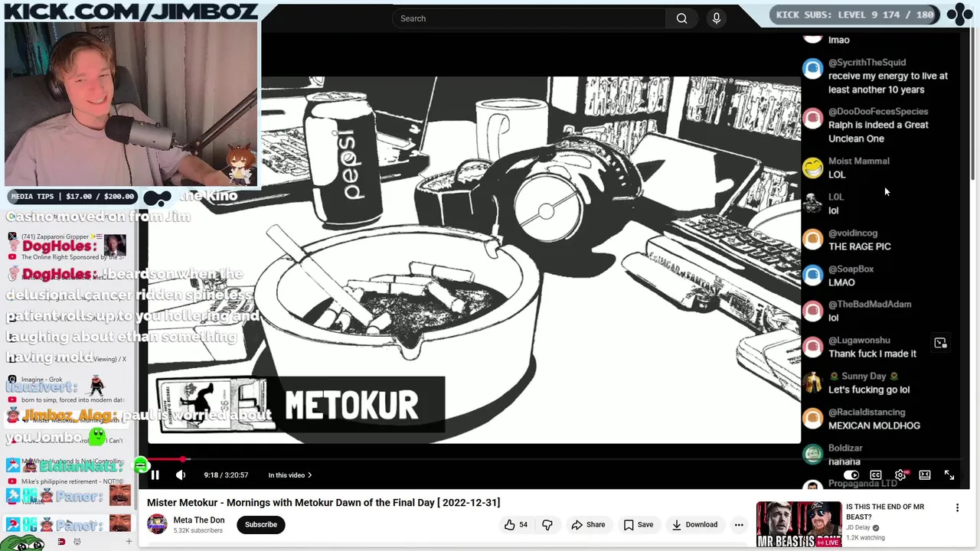Open @SycrithTheSquid's chat avatar
This screenshot has height=551, width=980.
click(812, 68)
